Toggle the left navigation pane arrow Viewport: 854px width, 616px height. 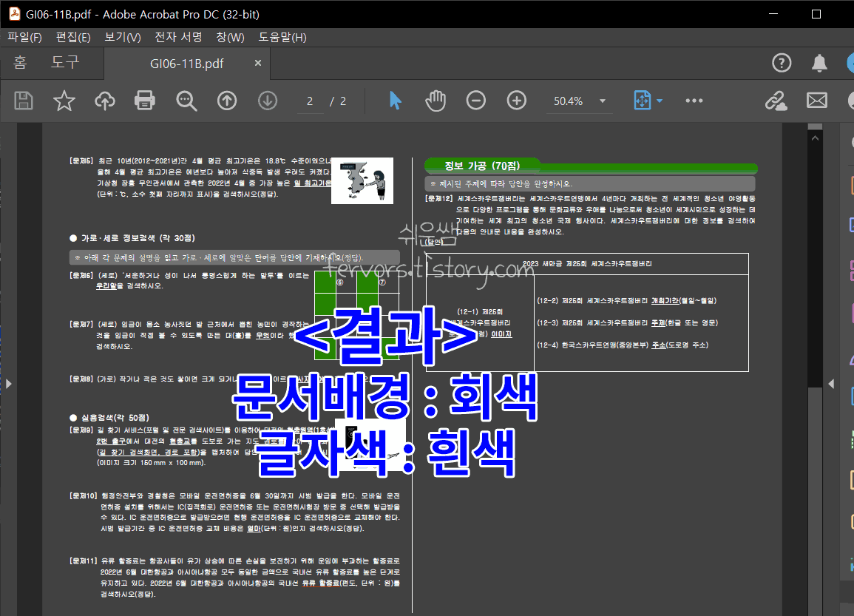9,383
